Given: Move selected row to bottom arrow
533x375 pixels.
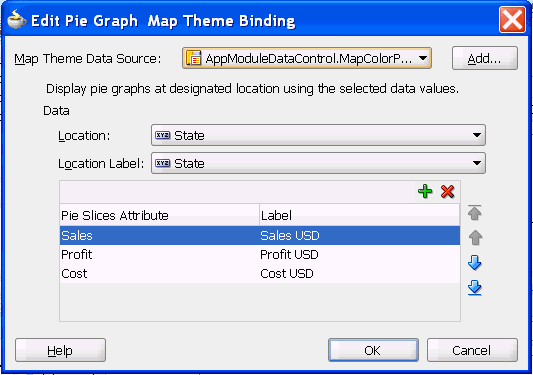Looking at the screenshot, I should point(475,288).
